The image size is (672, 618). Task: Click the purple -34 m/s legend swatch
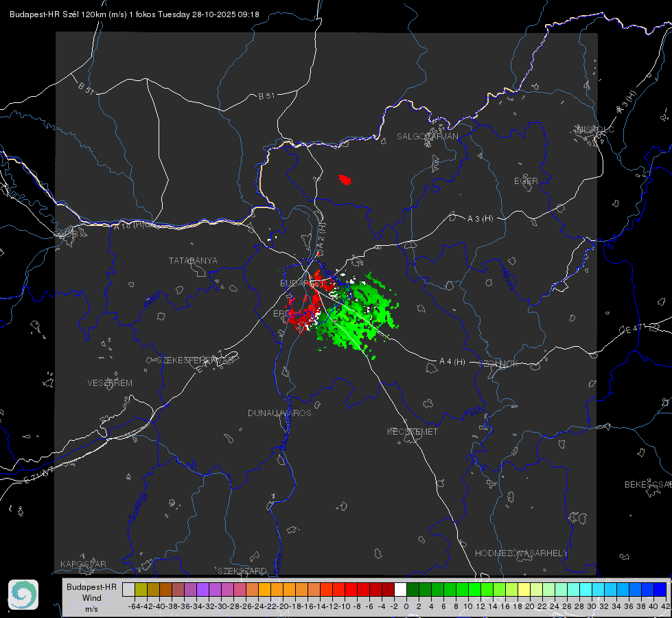click(202, 589)
